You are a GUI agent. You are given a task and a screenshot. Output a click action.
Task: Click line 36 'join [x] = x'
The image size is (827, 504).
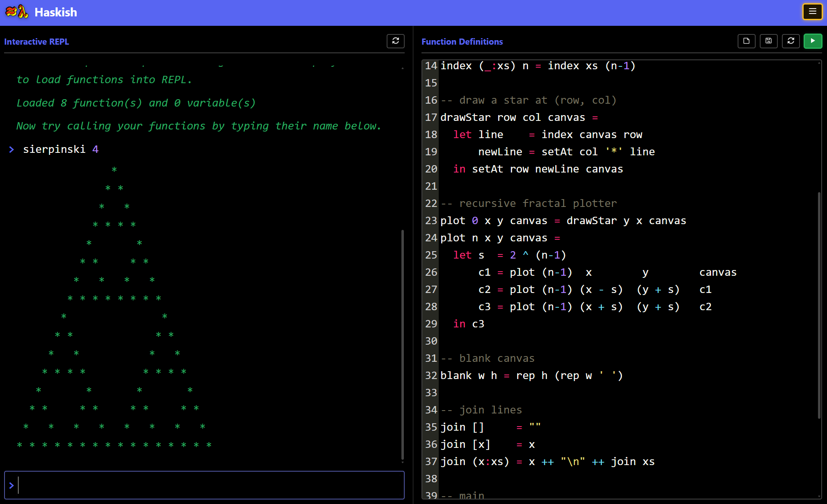coord(488,445)
